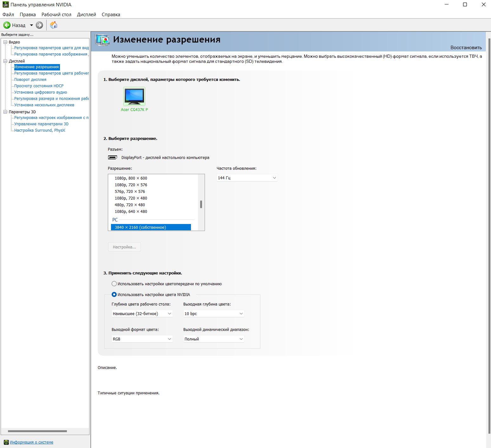
Task: Select resolution 1080p, 640 × 480
Action: [x=131, y=211]
